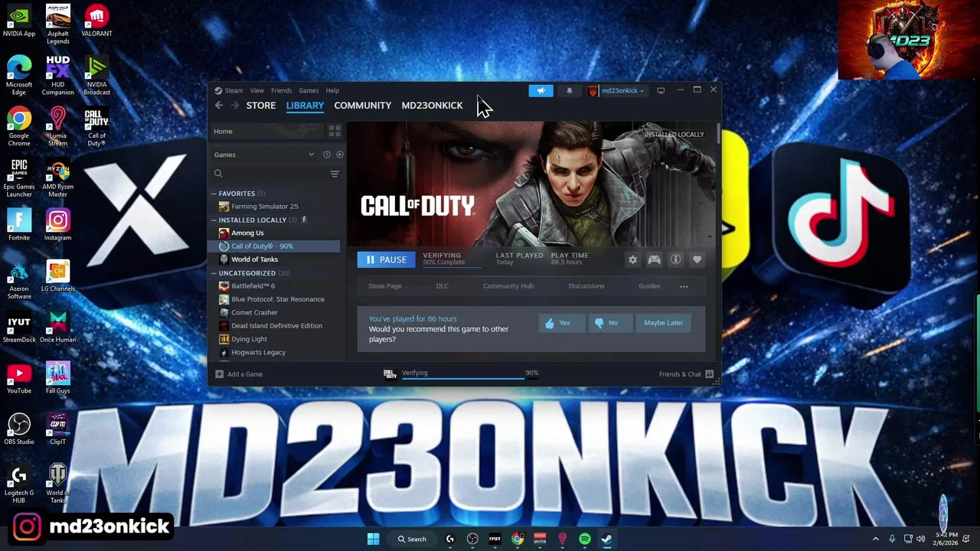This screenshot has height=551, width=980.
Task: Open the more options ellipsis in game links
Action: 684,286
